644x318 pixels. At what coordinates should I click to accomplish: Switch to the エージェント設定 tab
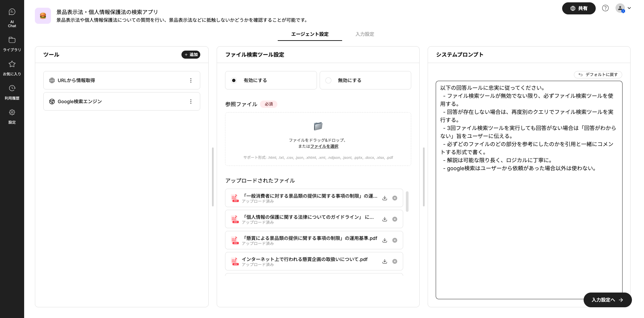click(x=310, y=34)
